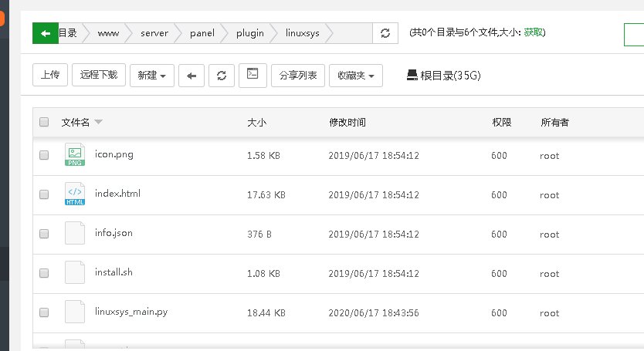Click the info.json blank file icon
The width and height of the screenshot is (644, 351).
(x=75, y=234)
